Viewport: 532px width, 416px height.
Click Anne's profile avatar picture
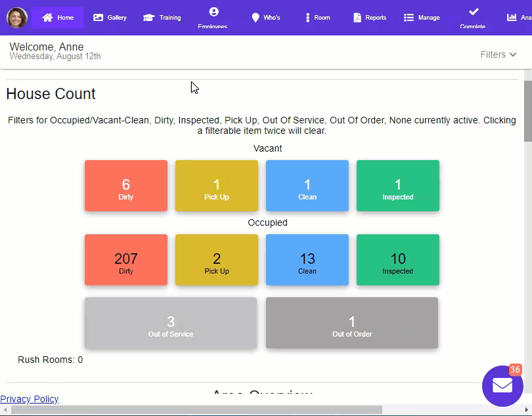coord(17,18)
